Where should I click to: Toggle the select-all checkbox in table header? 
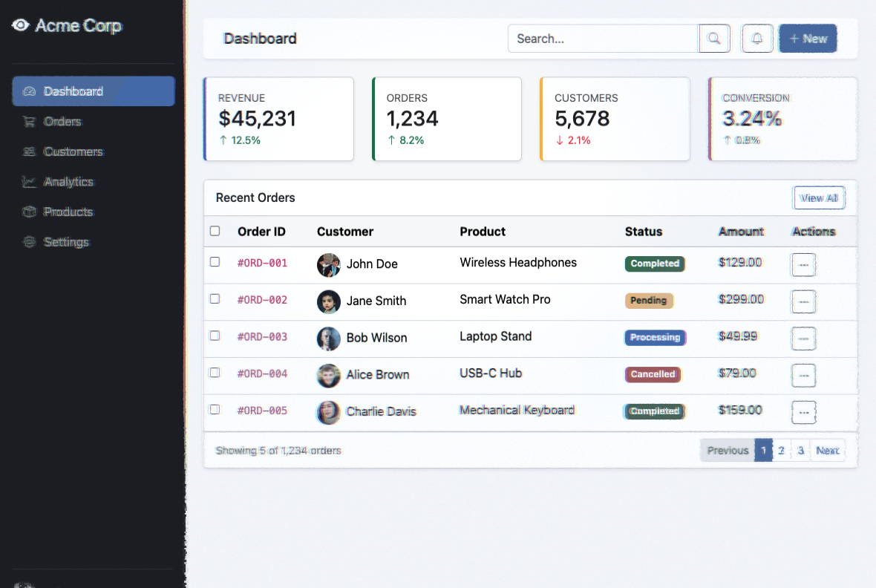point(215,231)
